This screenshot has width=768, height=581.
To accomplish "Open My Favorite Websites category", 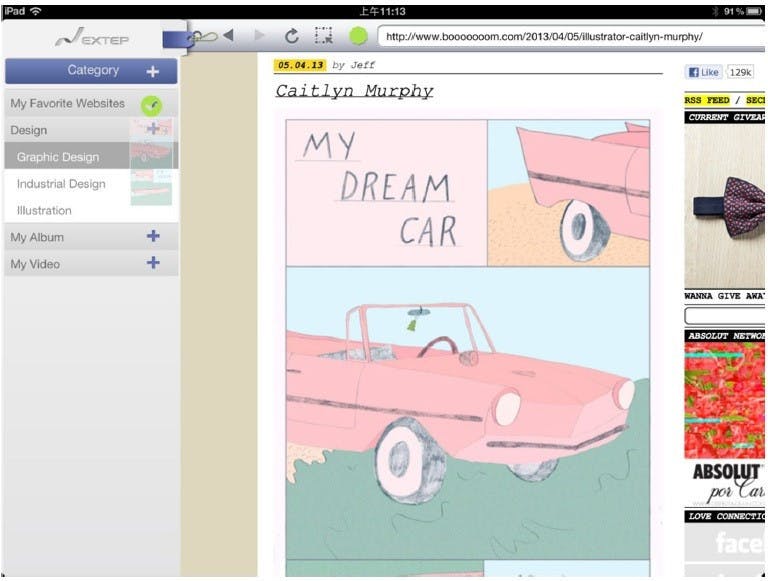I will 91,103.
